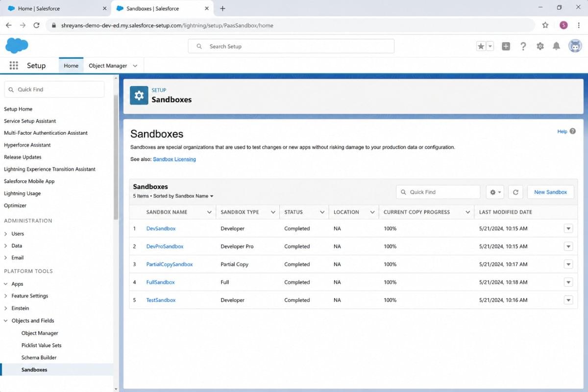View site information icon in address bar
Screen dimensions: 588x392
point(53,25)
